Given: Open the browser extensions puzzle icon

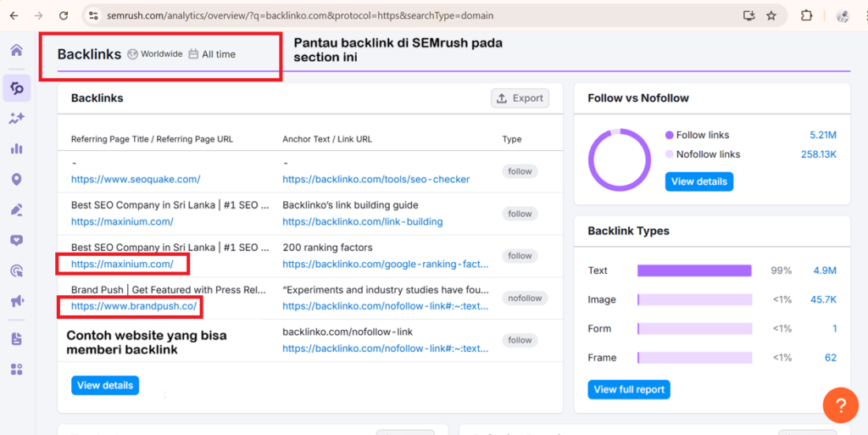Looking at the screenshot, I should coord(806,16).
